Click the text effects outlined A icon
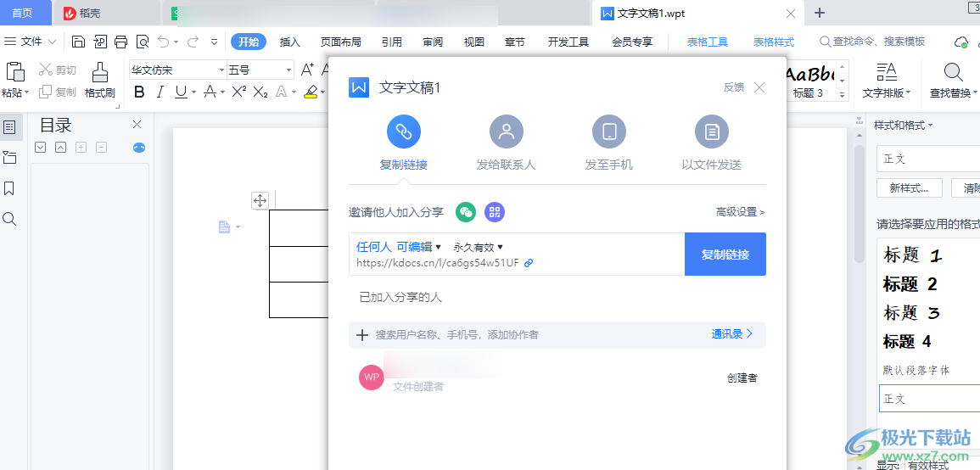This screenshot has width=980, height=470. click(x=282, y=92)
